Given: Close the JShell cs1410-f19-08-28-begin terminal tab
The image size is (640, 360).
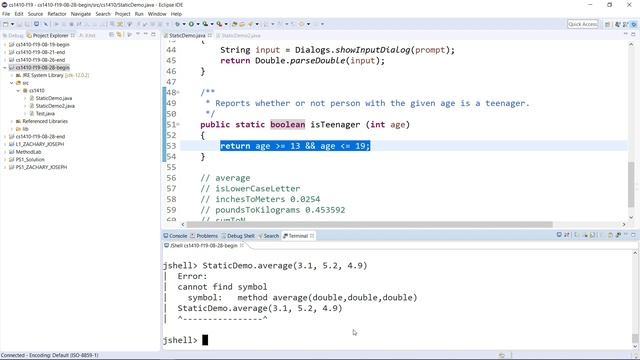Looking at the screenshot, I should [x=242, y=246].
